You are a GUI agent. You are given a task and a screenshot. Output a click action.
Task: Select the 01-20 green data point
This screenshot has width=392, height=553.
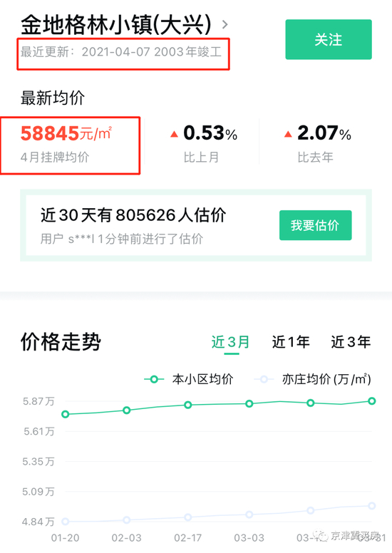click(66, 414)
